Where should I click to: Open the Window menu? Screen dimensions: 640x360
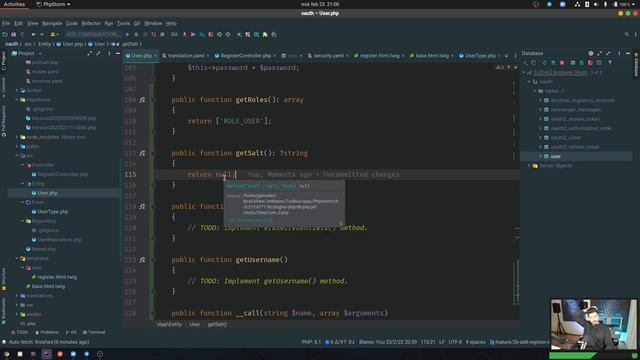tap(153, 23)
